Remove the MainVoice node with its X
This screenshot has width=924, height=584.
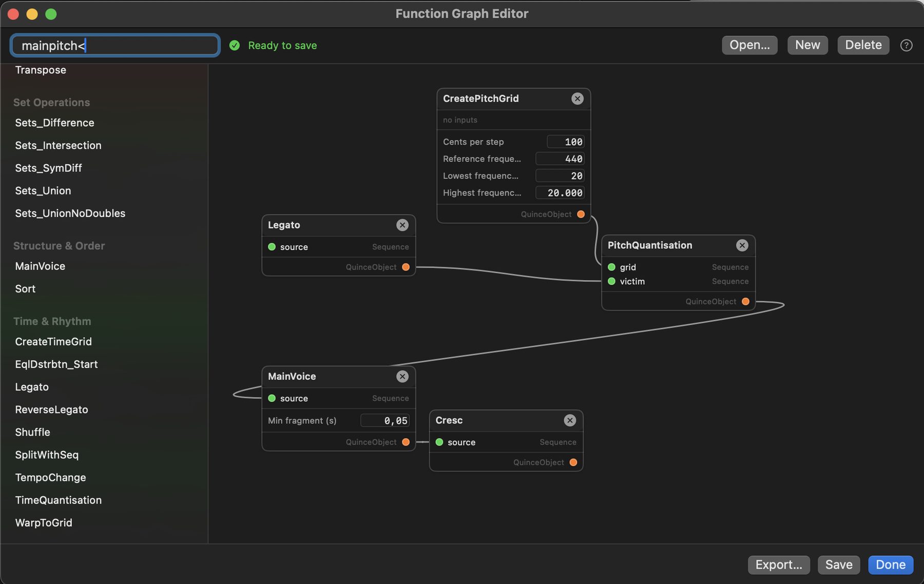click(x=402, y=376)
